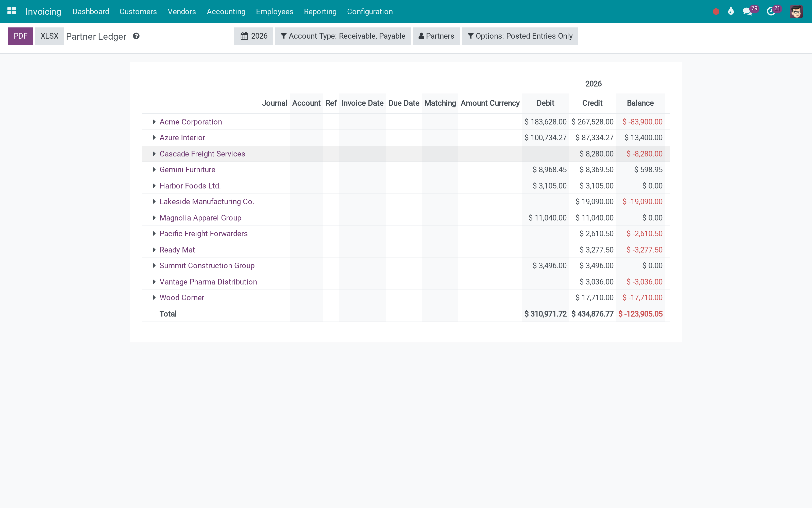Expand the Gemini Furniture row
Screen dimensions: 812x508
coord(154,169)
